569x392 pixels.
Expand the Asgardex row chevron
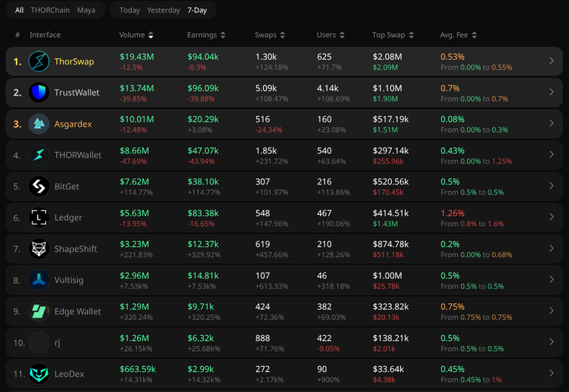(551, 123)
